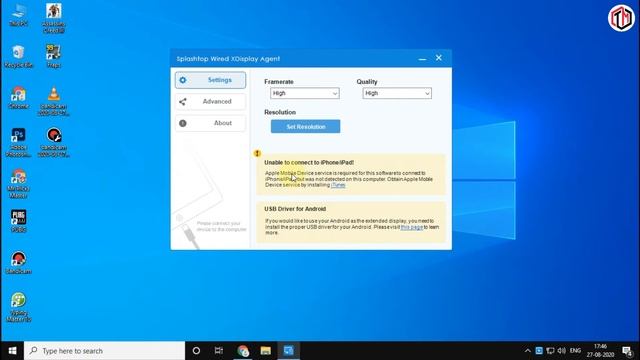Click the Set Resolution button

click(305, 127)
